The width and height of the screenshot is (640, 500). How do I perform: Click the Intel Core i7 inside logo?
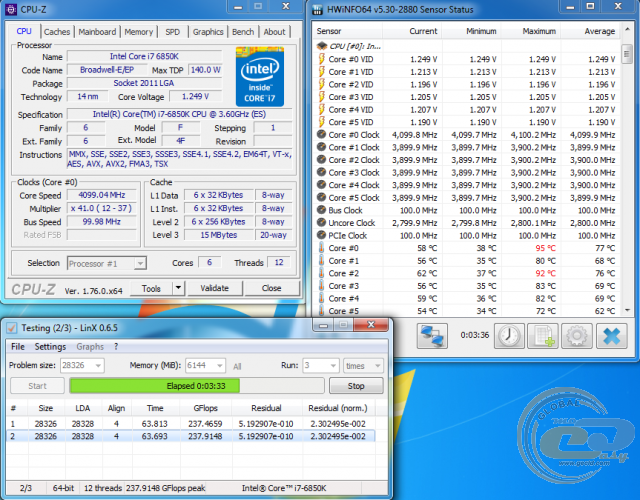[x=260, y=77]
